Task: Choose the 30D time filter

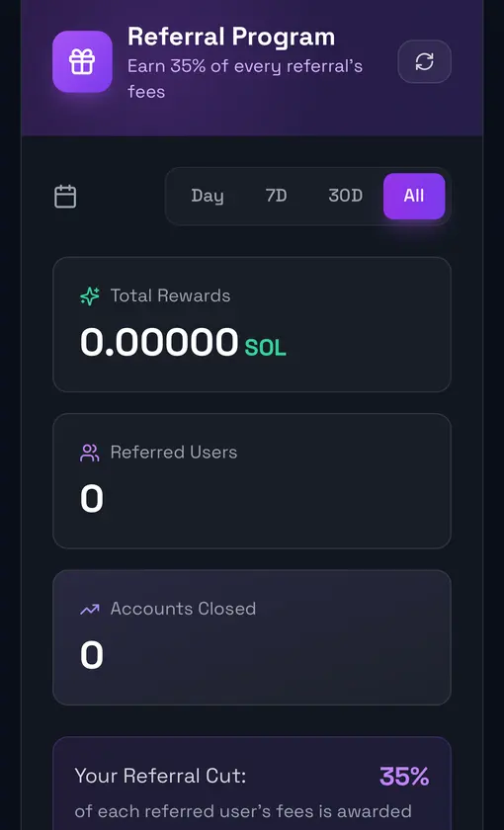Action: pyautogui.click(x=345, y=196)
